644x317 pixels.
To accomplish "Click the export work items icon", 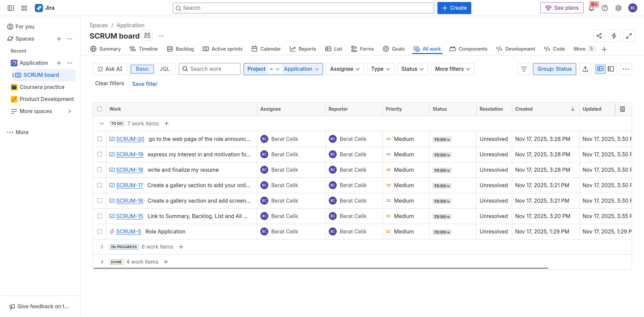I will [x=585, y=69].
